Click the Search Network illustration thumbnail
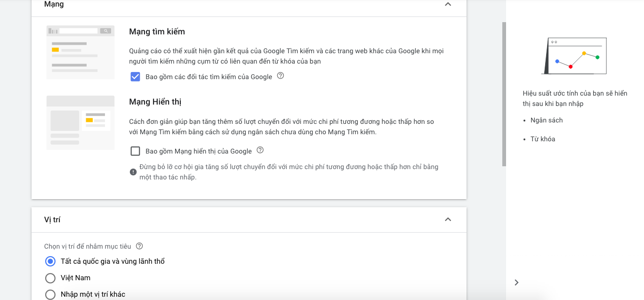The width and height of the screenshot is (644, 300). (x=80, y=52)
